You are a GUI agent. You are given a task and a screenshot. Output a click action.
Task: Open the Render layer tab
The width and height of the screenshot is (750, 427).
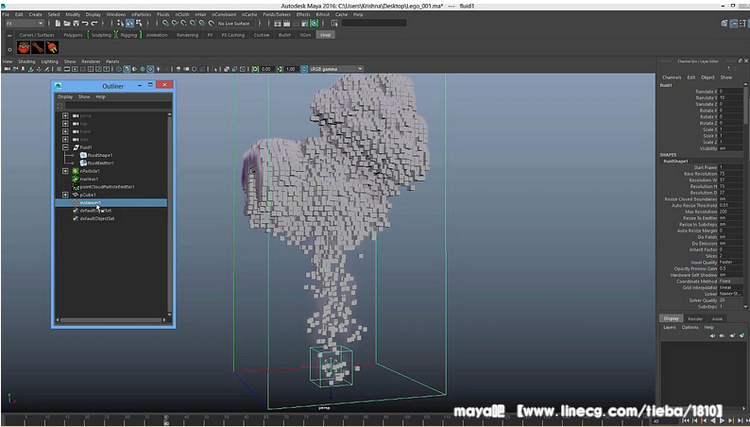coord(695,319)
